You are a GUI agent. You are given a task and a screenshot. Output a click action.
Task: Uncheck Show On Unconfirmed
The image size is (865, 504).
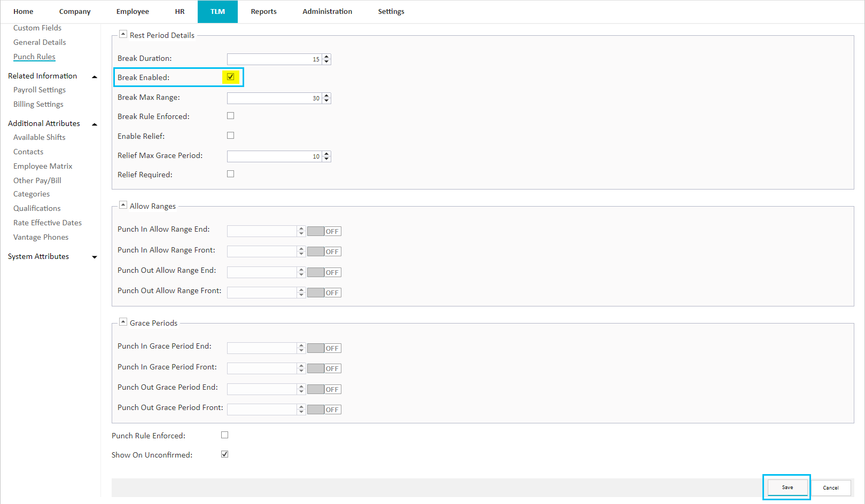pyautogui.click(x=224, y=454)
